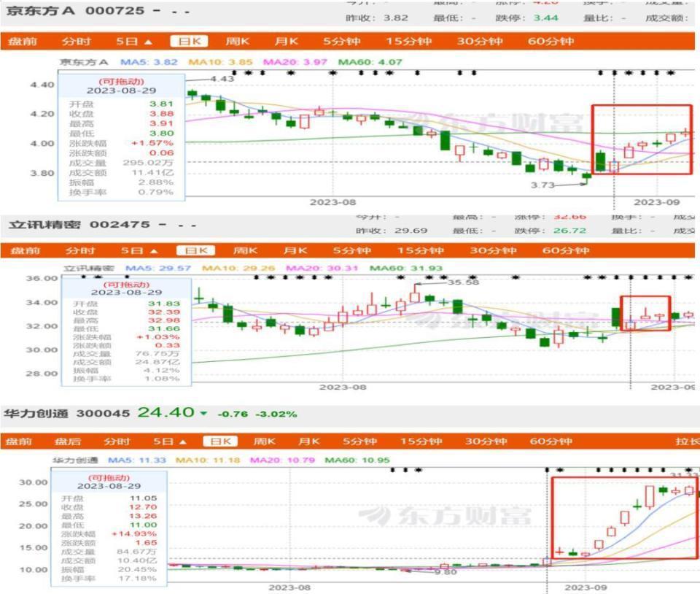This screenshot has width=700, height=594.
Task: Select 60分钟 period for 京东方A
Action: [x=551, y=42]
